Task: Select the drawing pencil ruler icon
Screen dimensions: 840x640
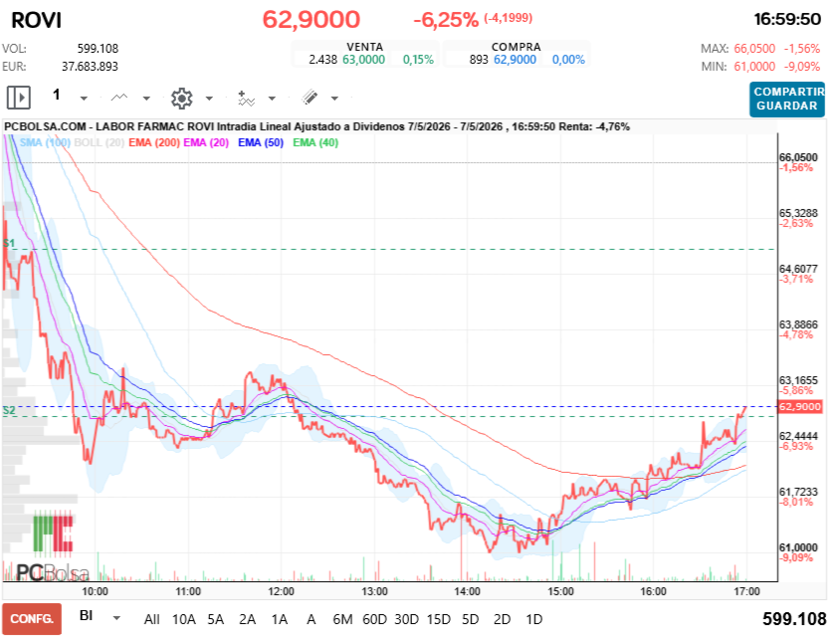Action: (310, 98)
